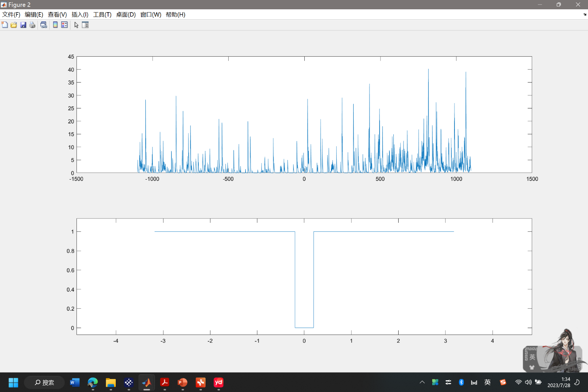Screen dimensions: 588x392
Task: Click the Open File folder icon
Action: 14,25
